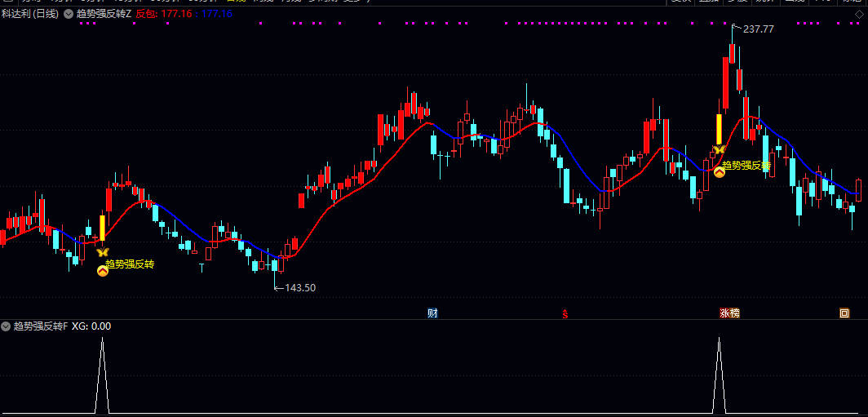The image size is (868, 417).
Task: Select the yellow signal candle before 237.77
Action: [719, 129]
